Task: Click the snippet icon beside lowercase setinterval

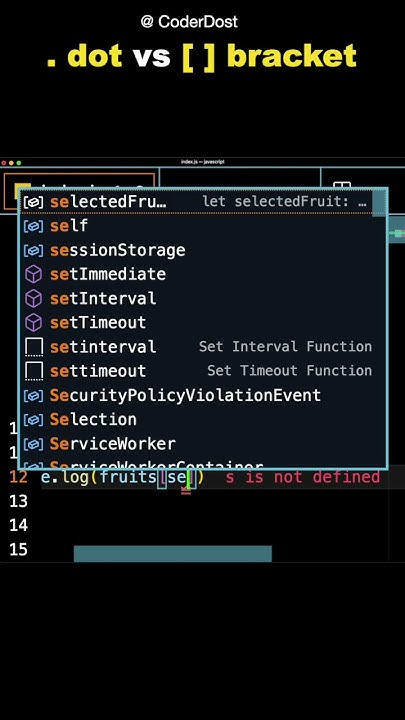Action: tap(34, 347)
